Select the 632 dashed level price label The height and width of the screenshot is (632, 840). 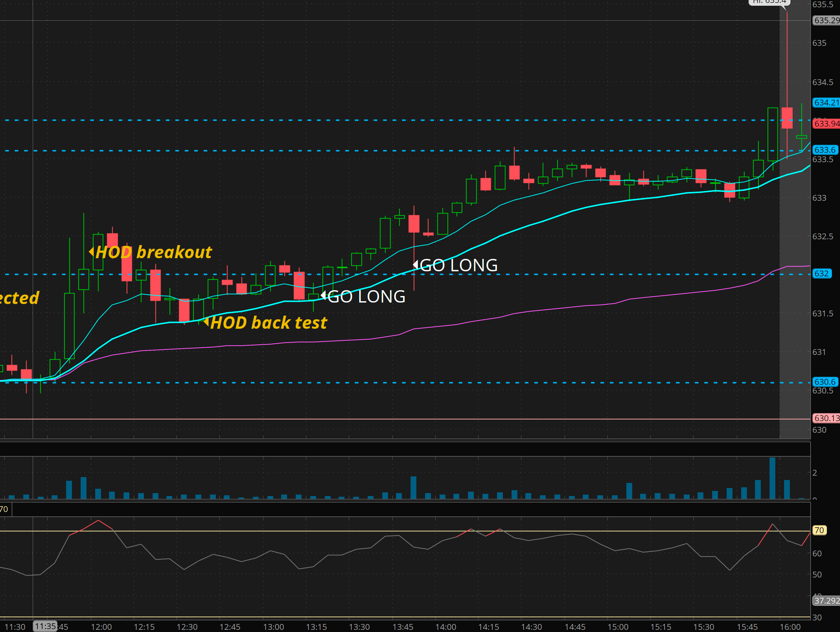point(821,273)
